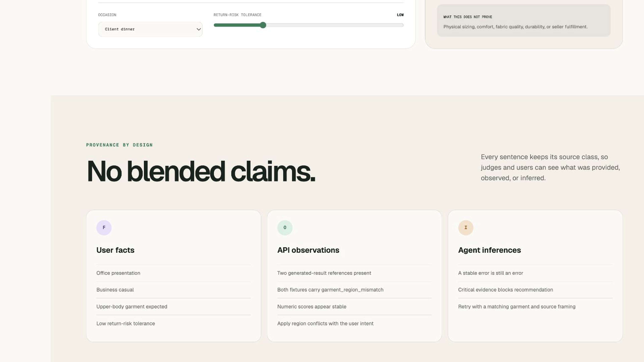Click the Business casual list row
The width and height of the screenshot is (644, 362).
(x=174, y=290)
